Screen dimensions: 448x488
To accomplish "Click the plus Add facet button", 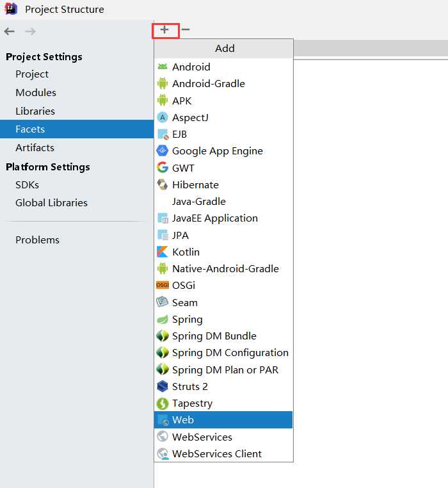I will point(164,30).
